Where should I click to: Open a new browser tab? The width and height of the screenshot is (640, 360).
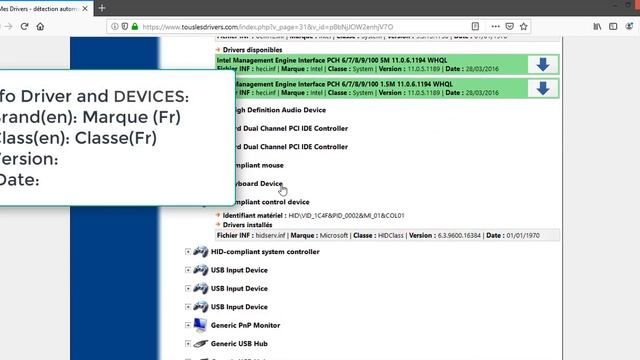[102, 8]
